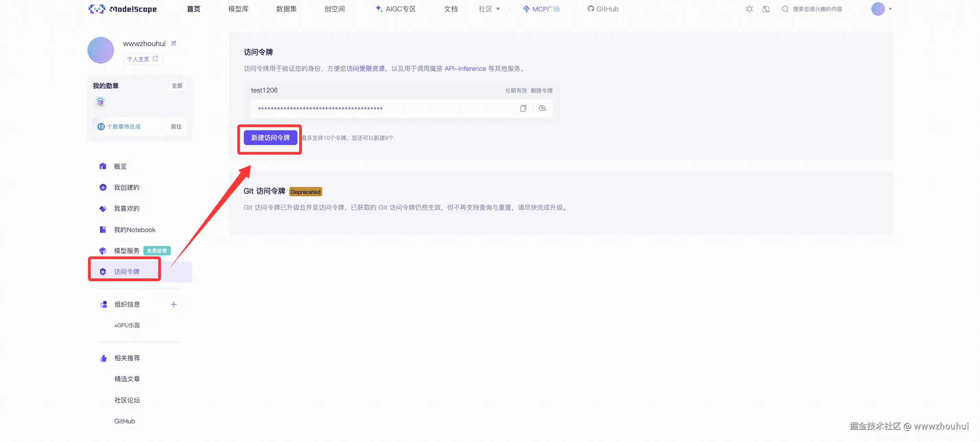Image resolution: width=980 pixels, height=442 pixels.
Task: Click the 访问受限资源 hyperlink
Action: (365, 68)
